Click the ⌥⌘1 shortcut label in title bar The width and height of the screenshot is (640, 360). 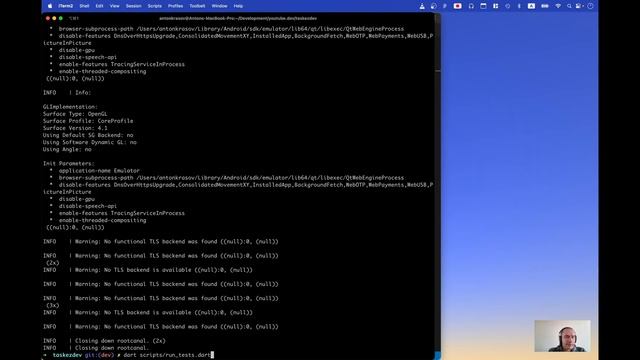click(x=74, y=18)
